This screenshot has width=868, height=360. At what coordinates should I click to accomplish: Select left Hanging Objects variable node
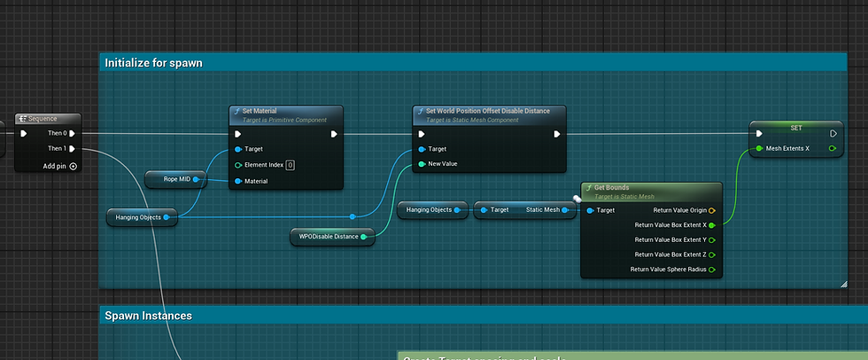[x=143, y=217]
